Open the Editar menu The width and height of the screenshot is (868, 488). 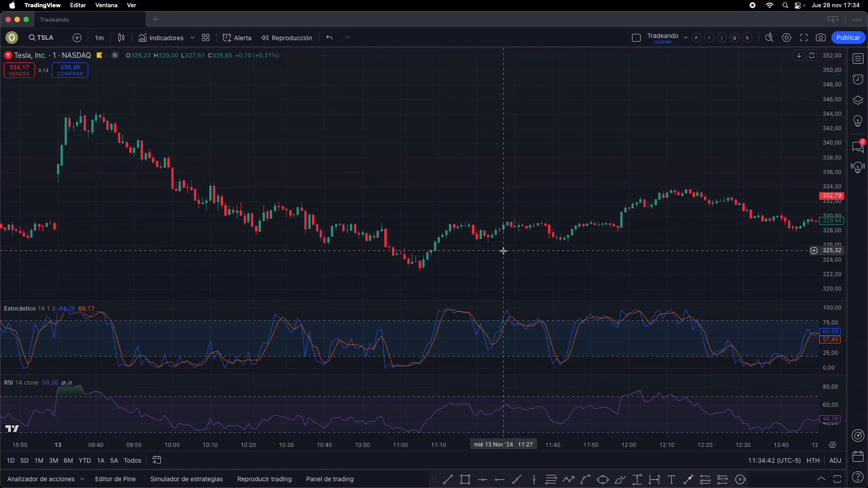coord(78,5)
